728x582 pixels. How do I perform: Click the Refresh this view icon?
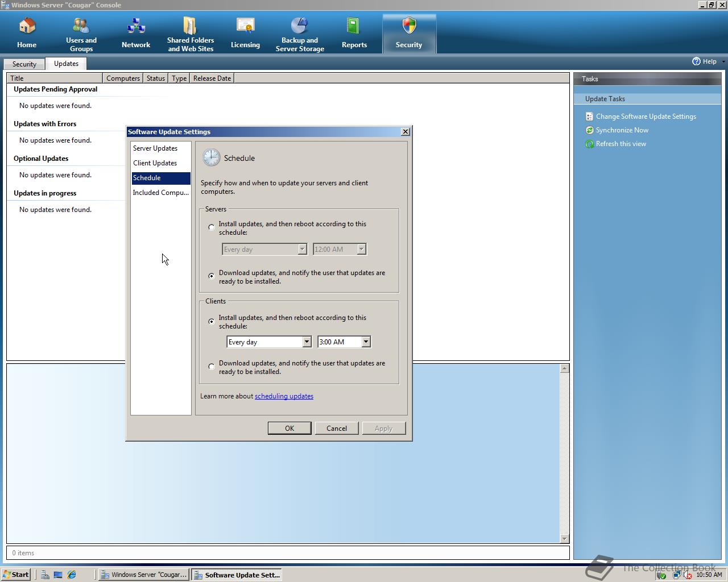(x=589, y=144)
